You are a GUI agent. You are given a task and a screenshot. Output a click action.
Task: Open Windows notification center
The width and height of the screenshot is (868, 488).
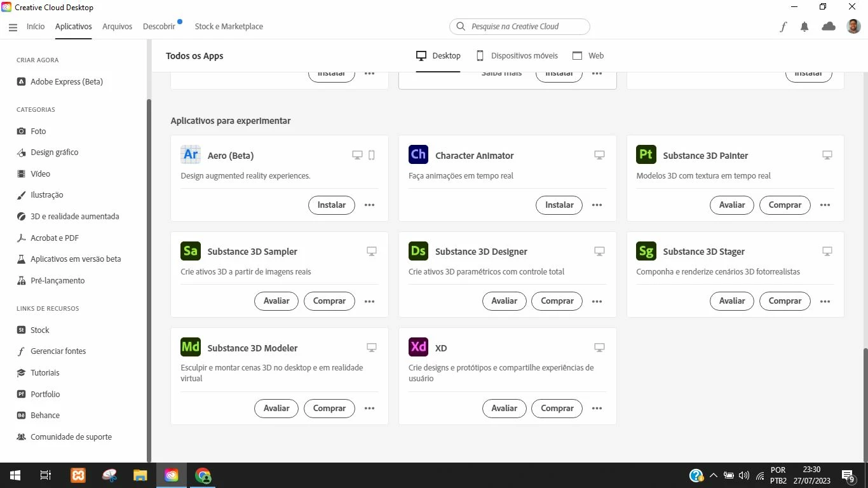coord(848,475)
